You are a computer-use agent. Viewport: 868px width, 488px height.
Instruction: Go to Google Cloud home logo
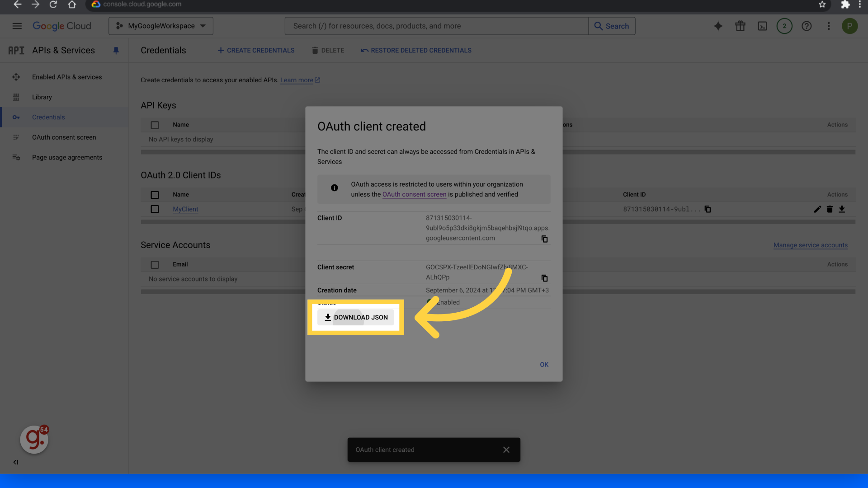[x=62, y=26]
